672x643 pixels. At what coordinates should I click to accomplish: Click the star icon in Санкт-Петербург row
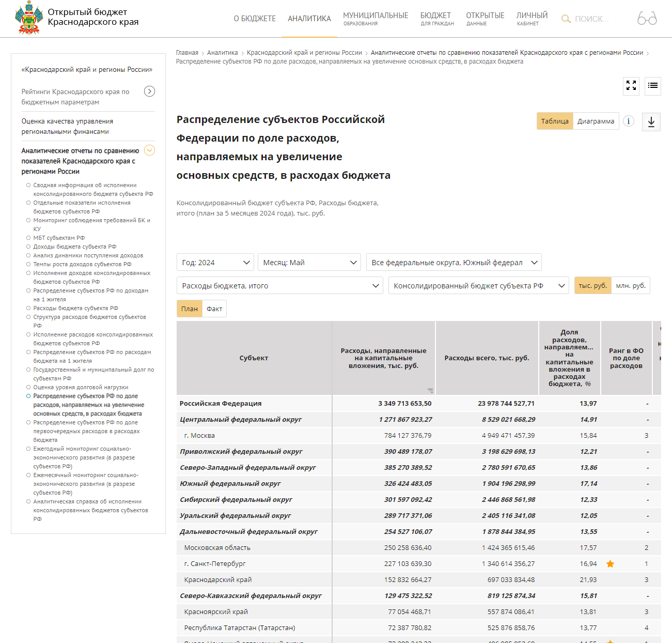610,564
